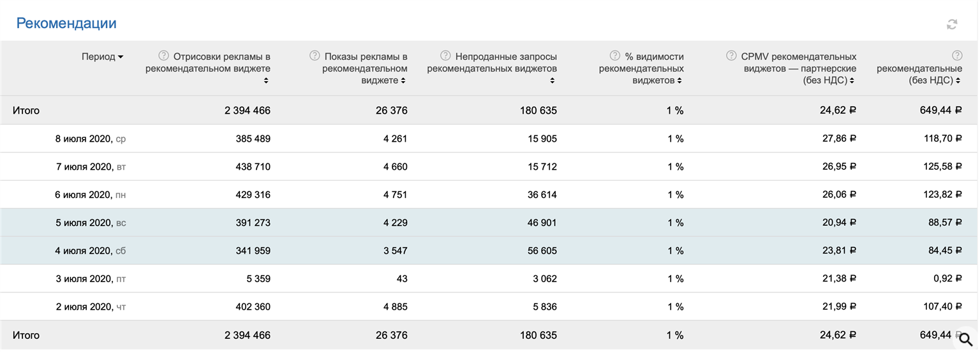Screen dimensions: 980x353
Task: Open help icon for Показы рекламы column
Action: pyautogui.click(x=315, y=56)
